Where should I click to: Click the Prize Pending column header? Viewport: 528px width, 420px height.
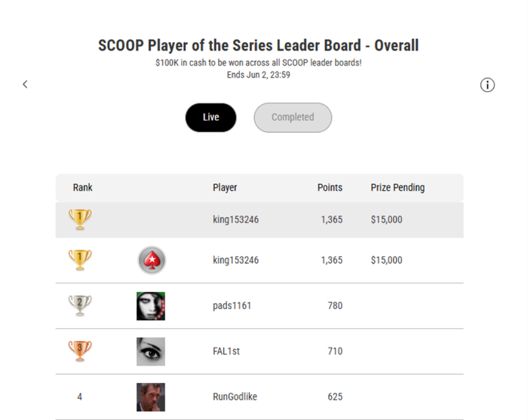[x=398, y=188]
